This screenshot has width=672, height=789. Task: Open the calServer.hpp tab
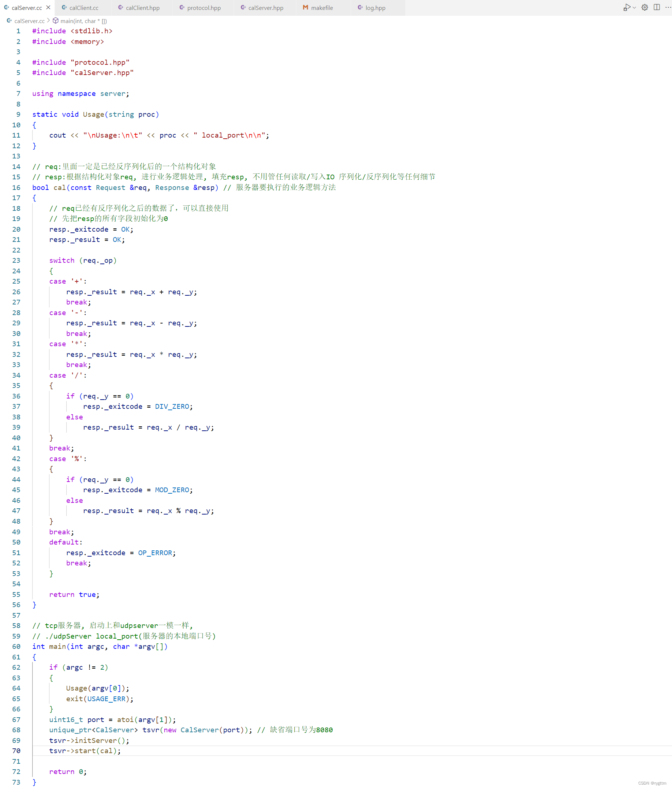click(x=265, y=8)
